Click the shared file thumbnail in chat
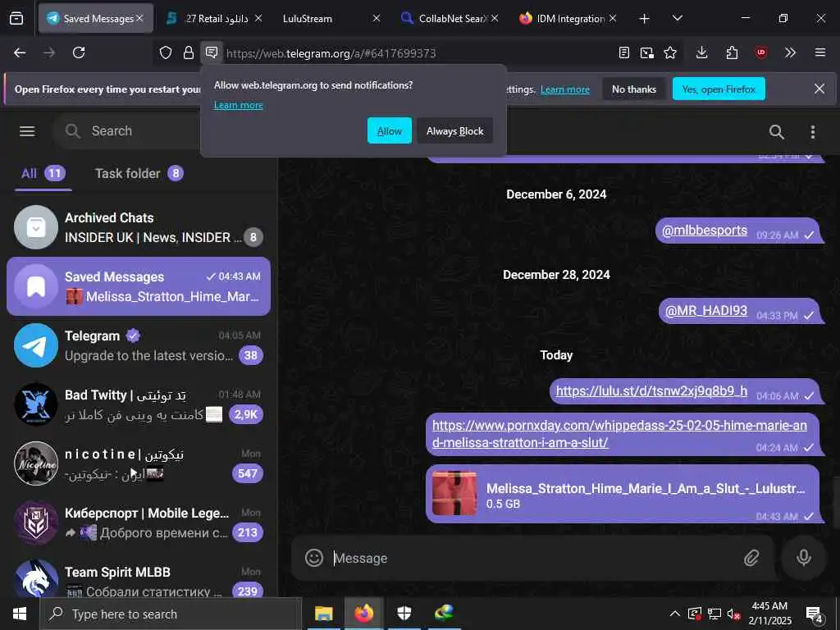Viewport: 840px width, 630px height. pos(454,493)
